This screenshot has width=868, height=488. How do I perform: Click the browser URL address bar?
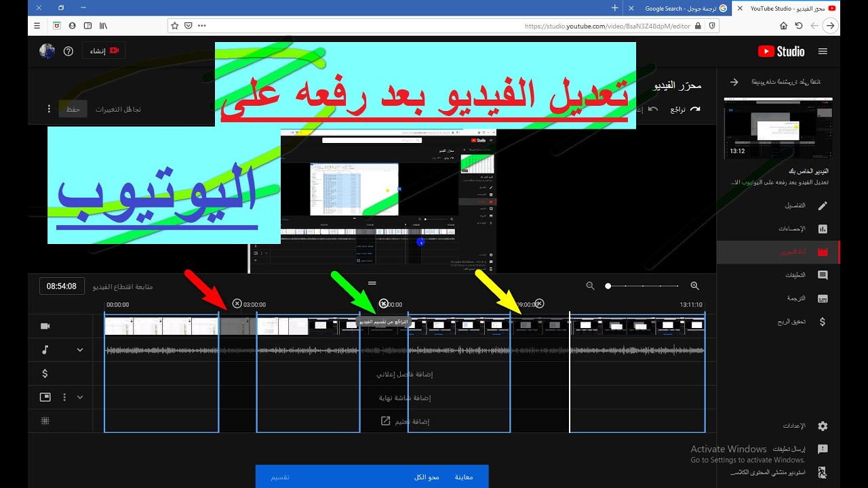click(443, 26)
